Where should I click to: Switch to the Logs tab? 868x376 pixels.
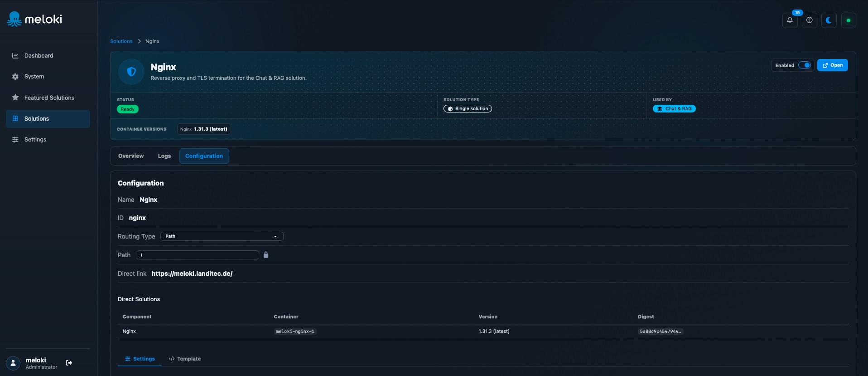pyautogui.click(x=164, y=156)
